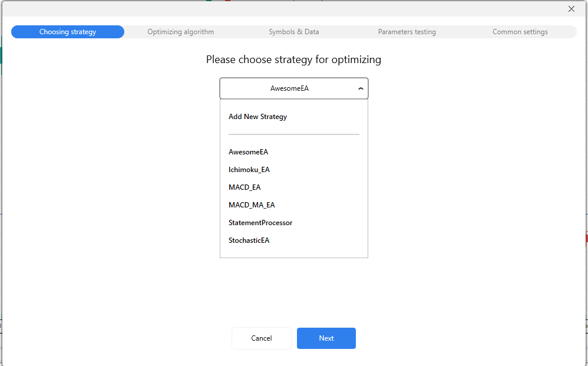Click the separator line under Add New Strategy

pos(293,134)
